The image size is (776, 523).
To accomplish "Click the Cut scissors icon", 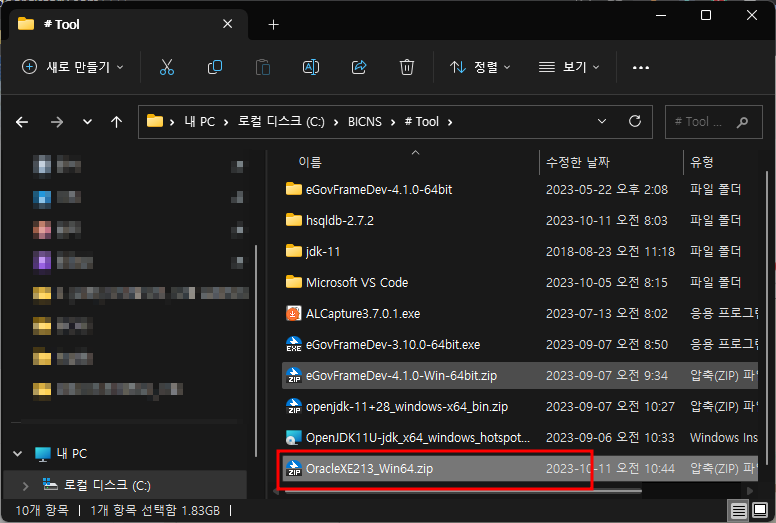I will point(167,67).
